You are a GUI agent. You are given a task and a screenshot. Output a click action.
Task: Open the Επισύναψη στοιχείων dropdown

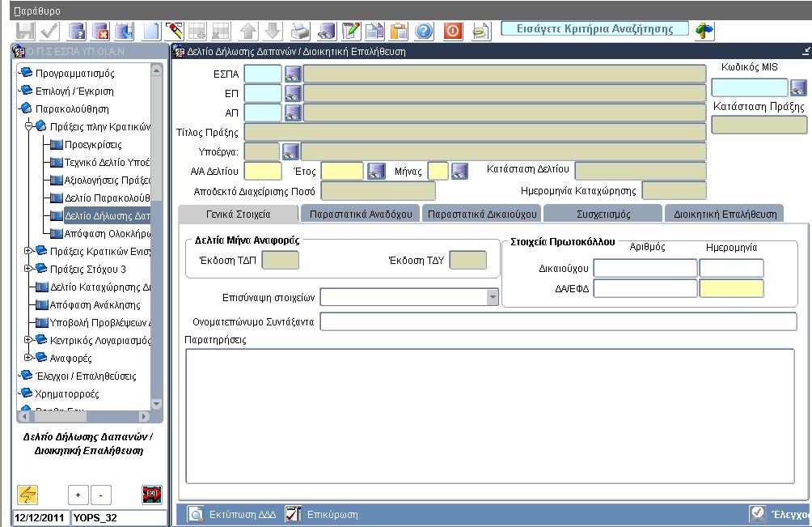click(x=492, y=297)
